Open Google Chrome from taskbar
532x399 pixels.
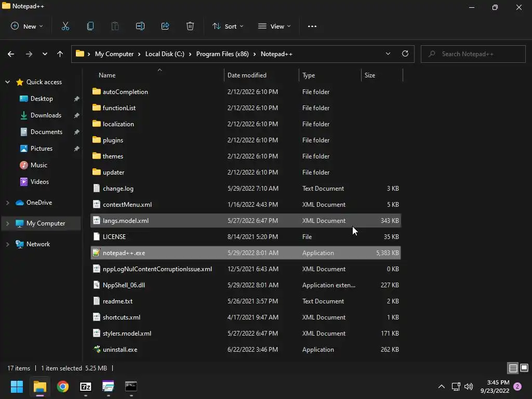(63, 387)
